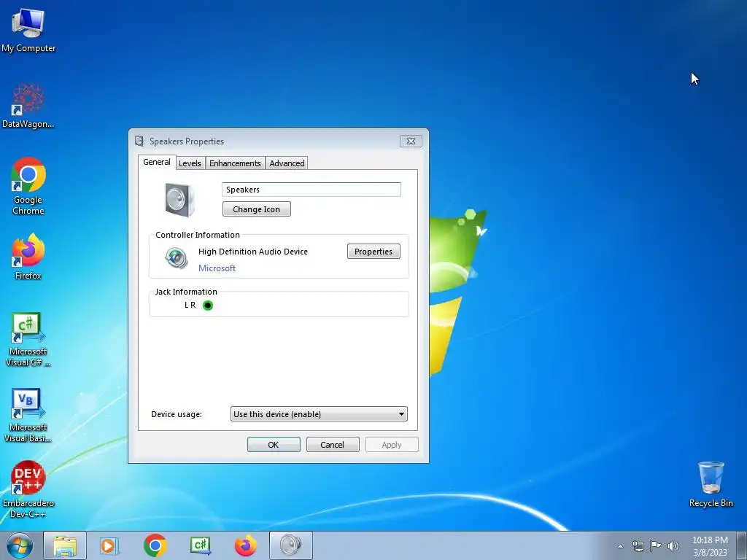Expand the Device usage dropdown

click(x=319, y=414)
